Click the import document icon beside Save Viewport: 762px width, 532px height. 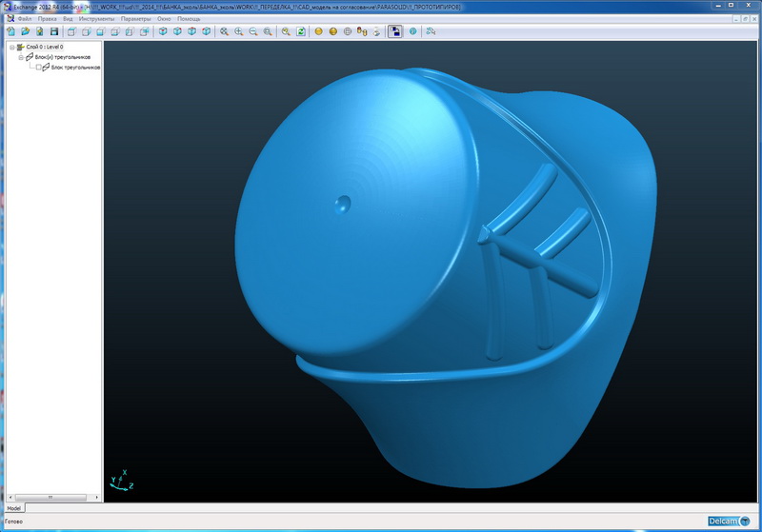(40, 31)
